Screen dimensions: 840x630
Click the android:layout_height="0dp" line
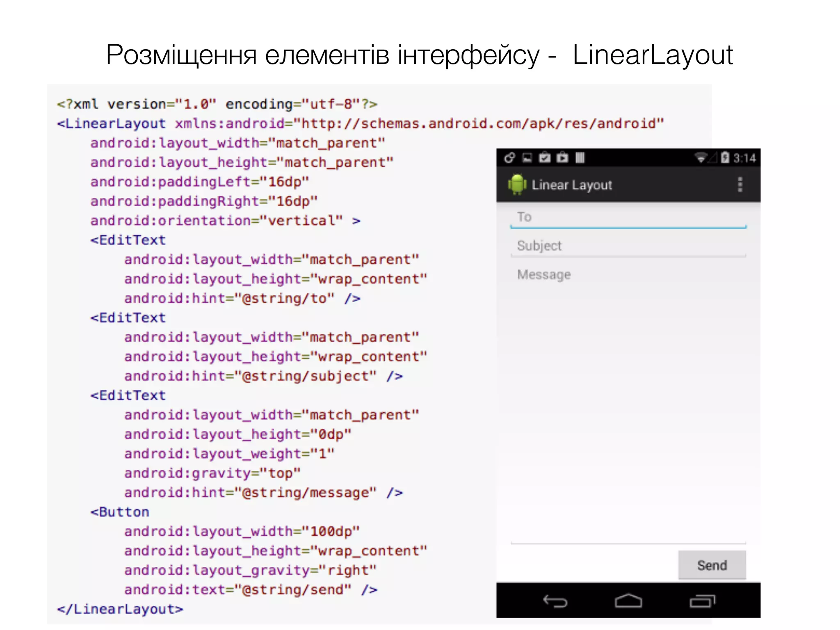click(x=238, y=434)
